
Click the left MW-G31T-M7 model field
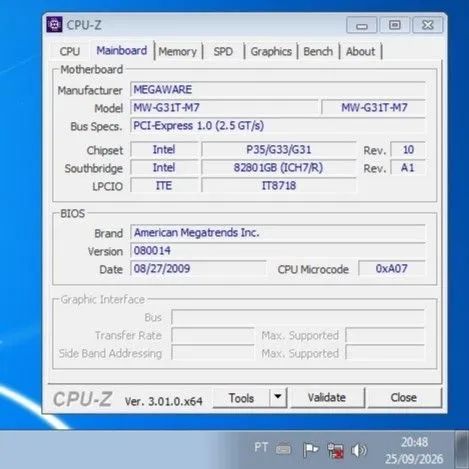(x=224, y=108)
